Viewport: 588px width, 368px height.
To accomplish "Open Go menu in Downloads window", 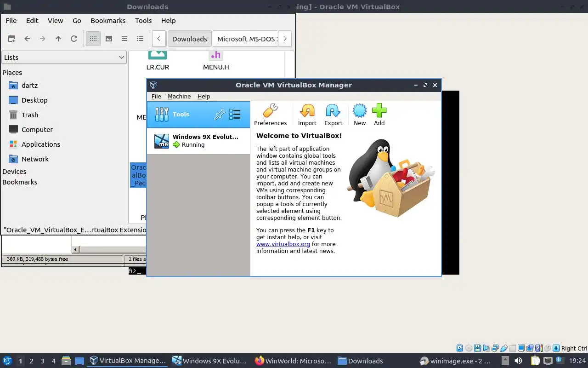I will click(x=77, y=21).
